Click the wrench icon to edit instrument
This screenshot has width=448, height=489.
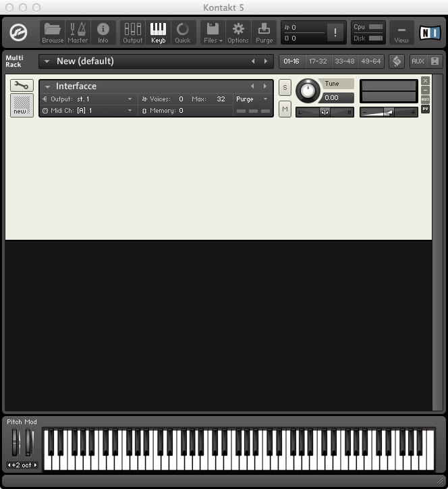22,85
